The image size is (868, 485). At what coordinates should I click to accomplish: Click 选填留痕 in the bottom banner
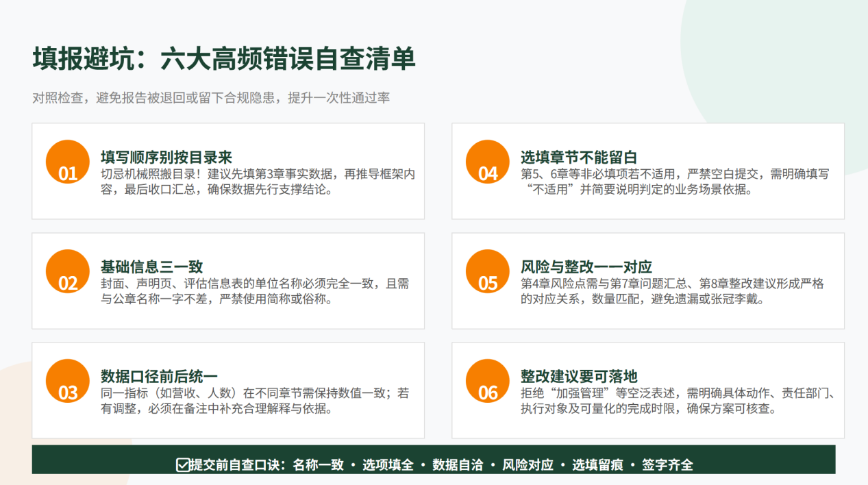[x=597, y=465]
